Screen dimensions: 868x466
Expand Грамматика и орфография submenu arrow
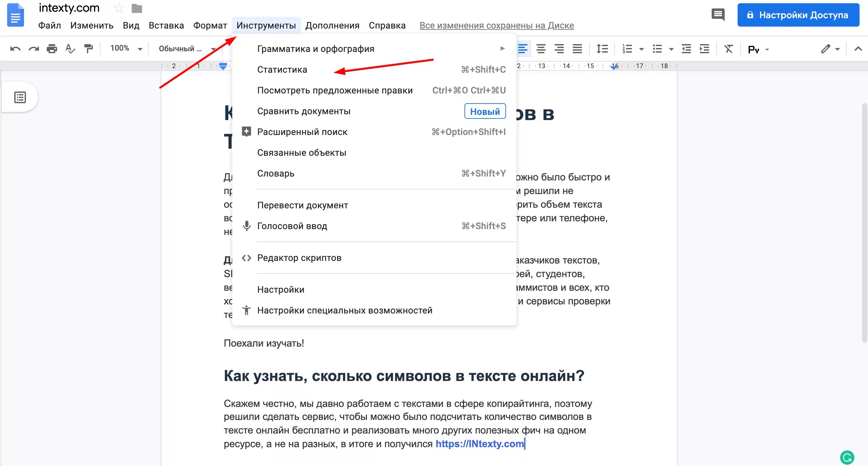(502, 49)
